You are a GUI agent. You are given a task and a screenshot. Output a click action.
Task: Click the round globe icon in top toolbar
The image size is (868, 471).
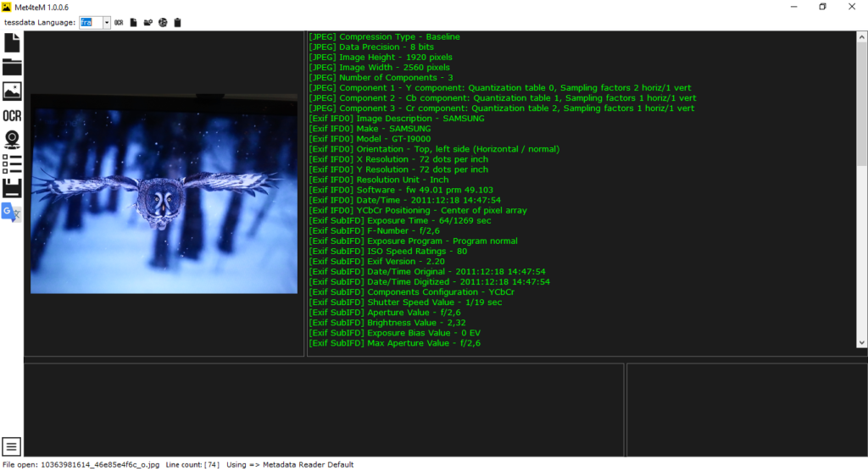tap(162, 22)
